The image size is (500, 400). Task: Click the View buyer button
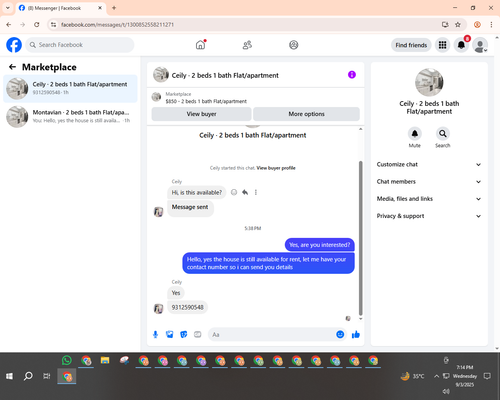coord(201,114)
